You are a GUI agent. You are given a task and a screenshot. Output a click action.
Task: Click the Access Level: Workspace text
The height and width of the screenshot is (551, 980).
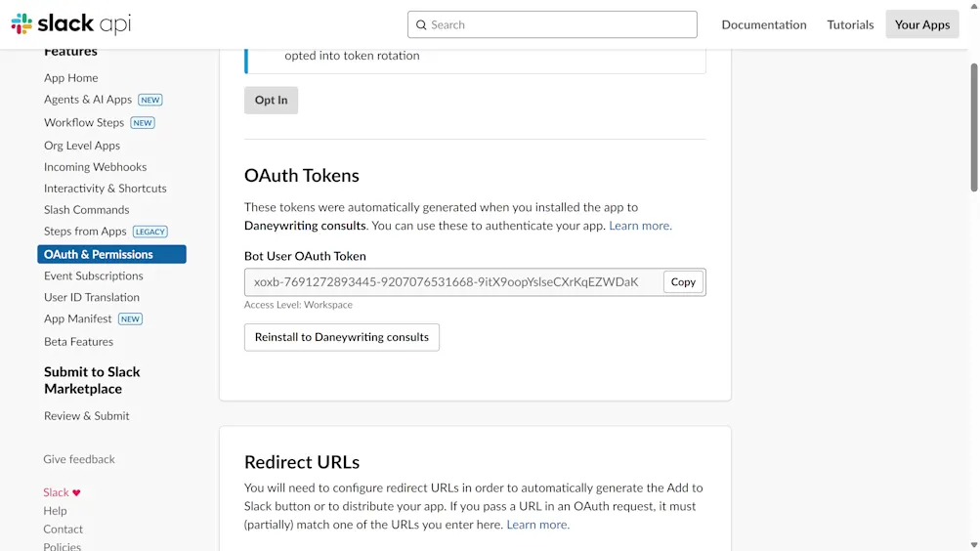pos(298,305)
